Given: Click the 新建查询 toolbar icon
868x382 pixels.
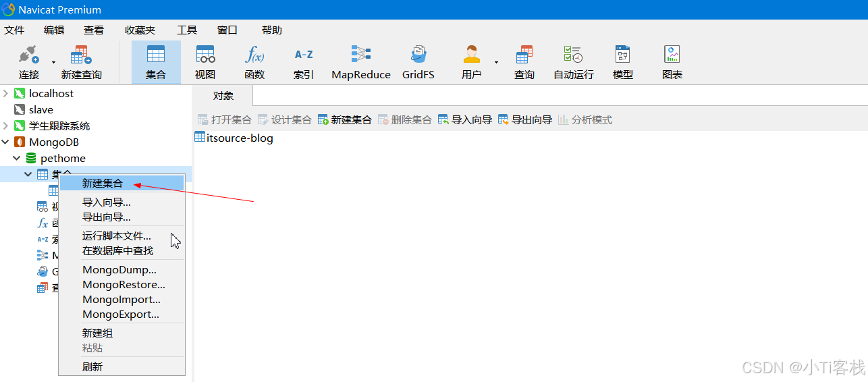Looking at the screenshot, I should (81, 62).
